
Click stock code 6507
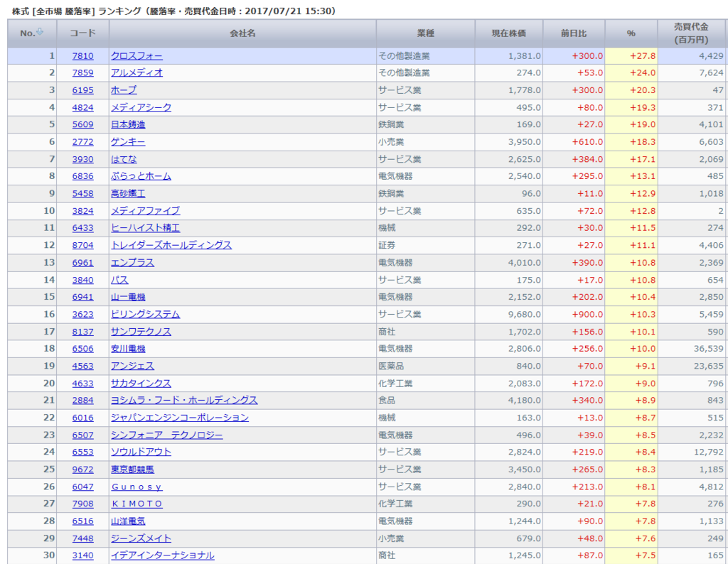coord(82,435)
